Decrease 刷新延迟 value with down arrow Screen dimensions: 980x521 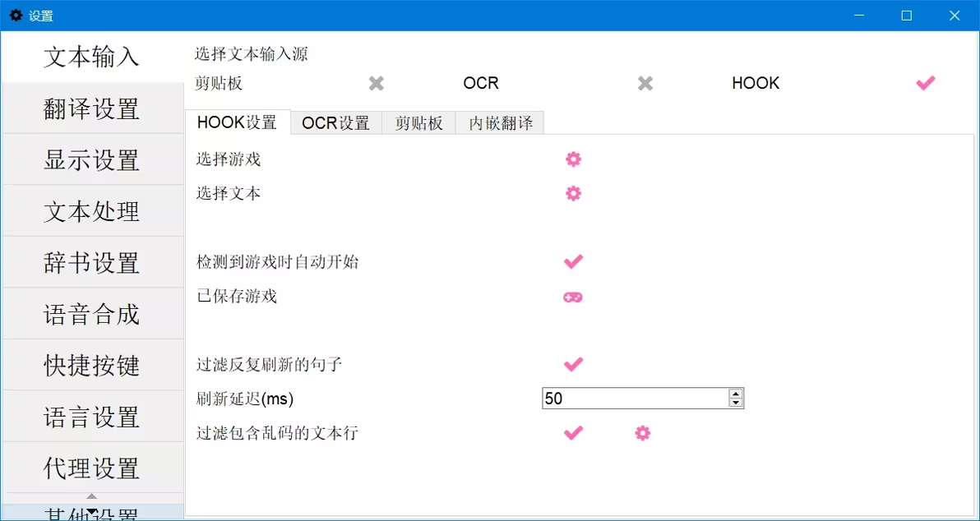point(736,403)
